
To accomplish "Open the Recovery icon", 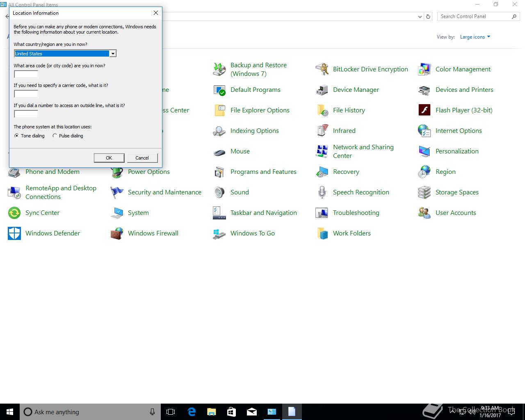I will (x=322, y=172).
